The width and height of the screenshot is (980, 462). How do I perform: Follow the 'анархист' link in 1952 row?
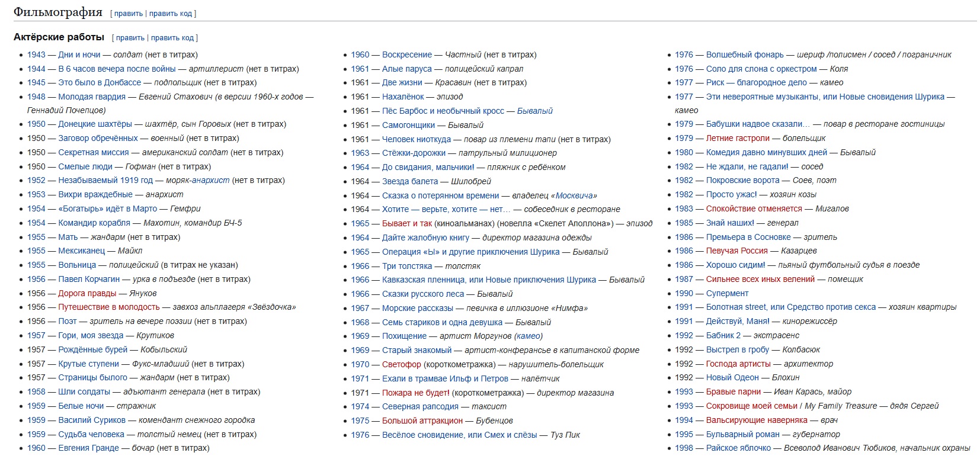211,180
